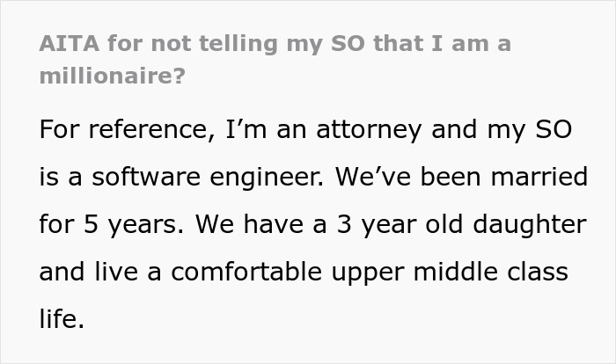Click "millionaire?" in the gray heading
This screenshot has height=364, width=616.
(x=112, y=76)
